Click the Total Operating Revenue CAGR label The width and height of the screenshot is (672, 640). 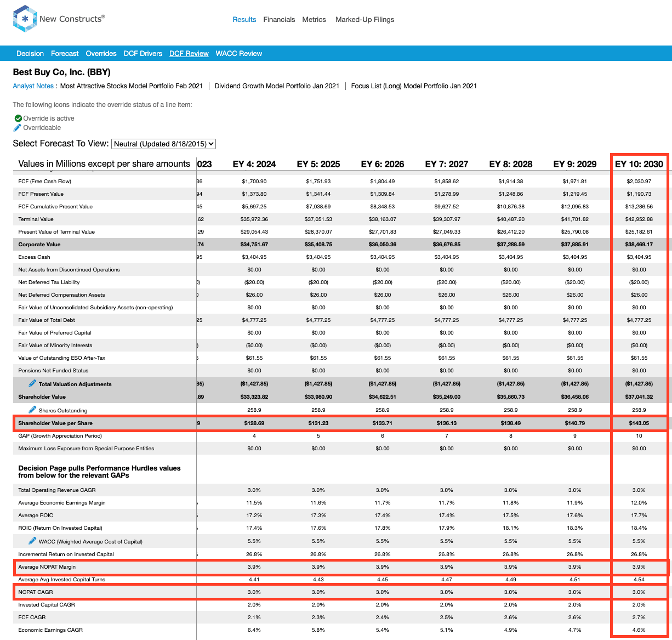[57, 490]
